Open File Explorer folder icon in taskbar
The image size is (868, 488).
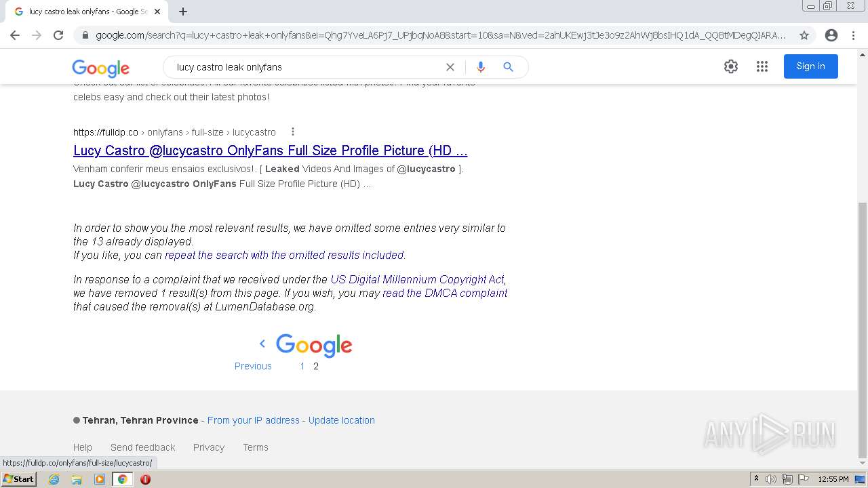pos(77,479)
